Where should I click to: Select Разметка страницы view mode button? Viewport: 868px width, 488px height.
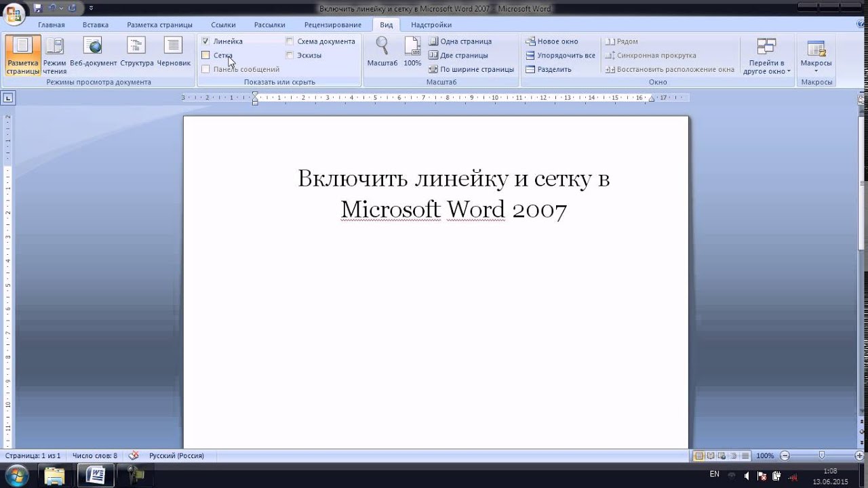tap(23, 56)
